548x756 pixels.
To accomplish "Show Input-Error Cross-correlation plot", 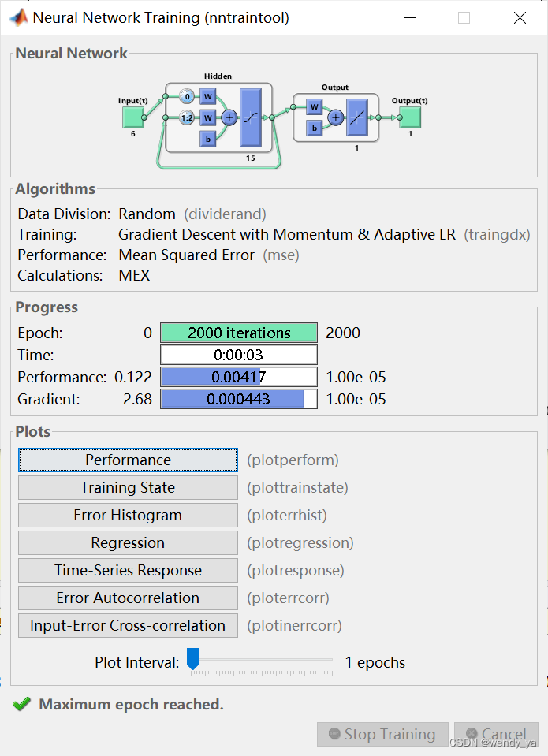I will 128,625.
